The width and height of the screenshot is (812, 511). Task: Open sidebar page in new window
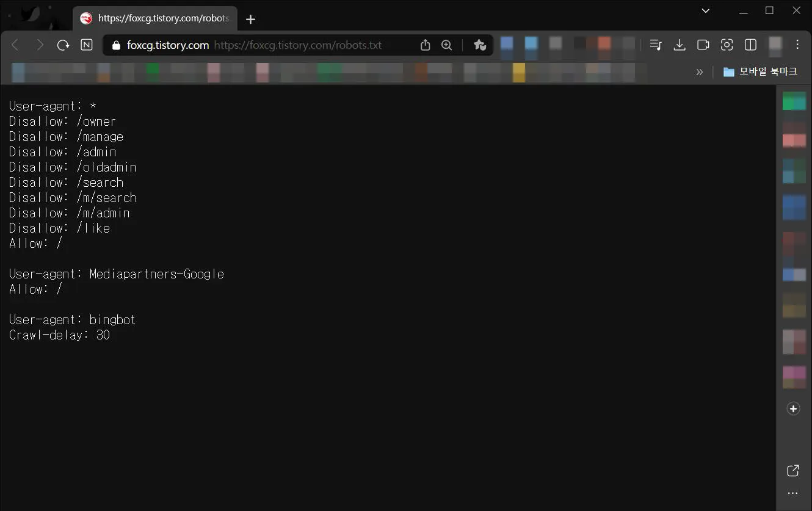click(793, 471)
